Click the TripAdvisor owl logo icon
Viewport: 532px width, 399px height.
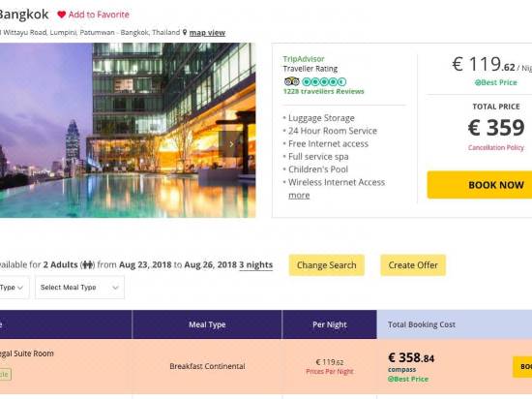tap(292, 81)
